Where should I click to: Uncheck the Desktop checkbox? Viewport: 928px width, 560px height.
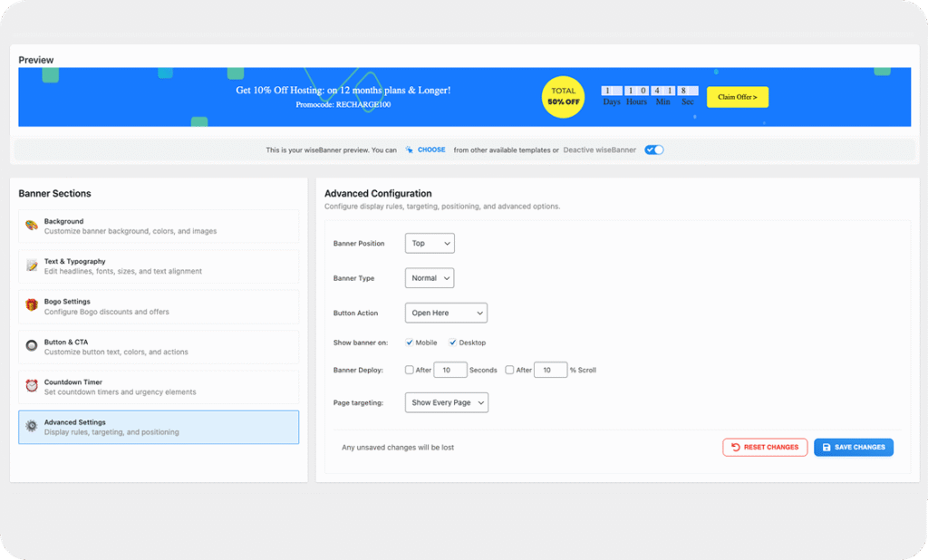[x=453, y=343]
